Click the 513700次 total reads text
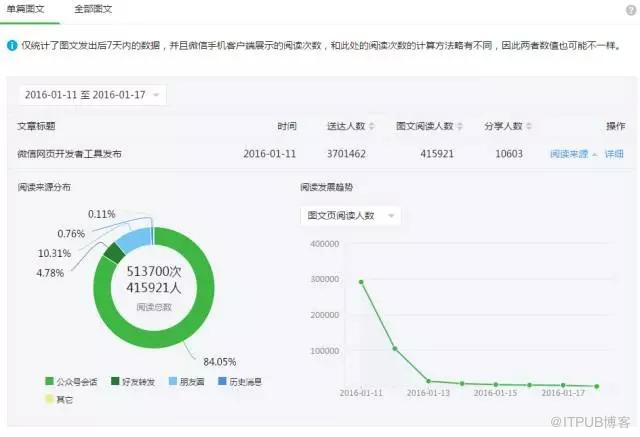The width and height of the screenshot is (640, 437). click(154, 271)
